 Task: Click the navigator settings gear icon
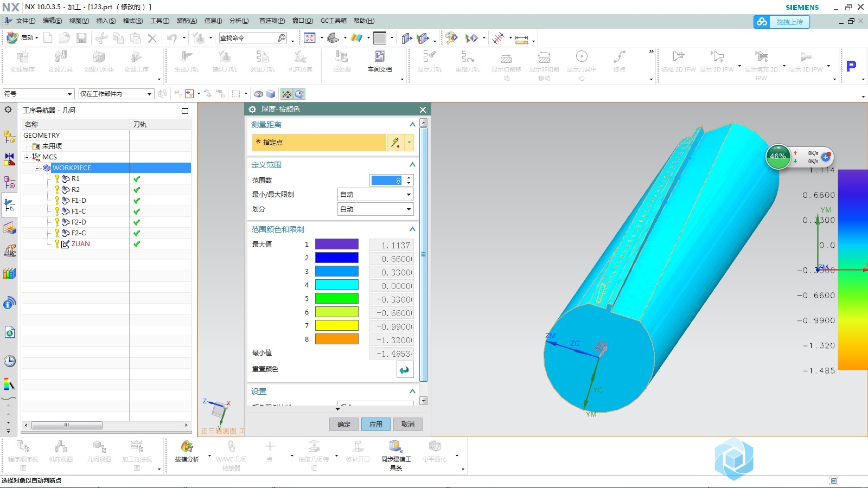8,110
